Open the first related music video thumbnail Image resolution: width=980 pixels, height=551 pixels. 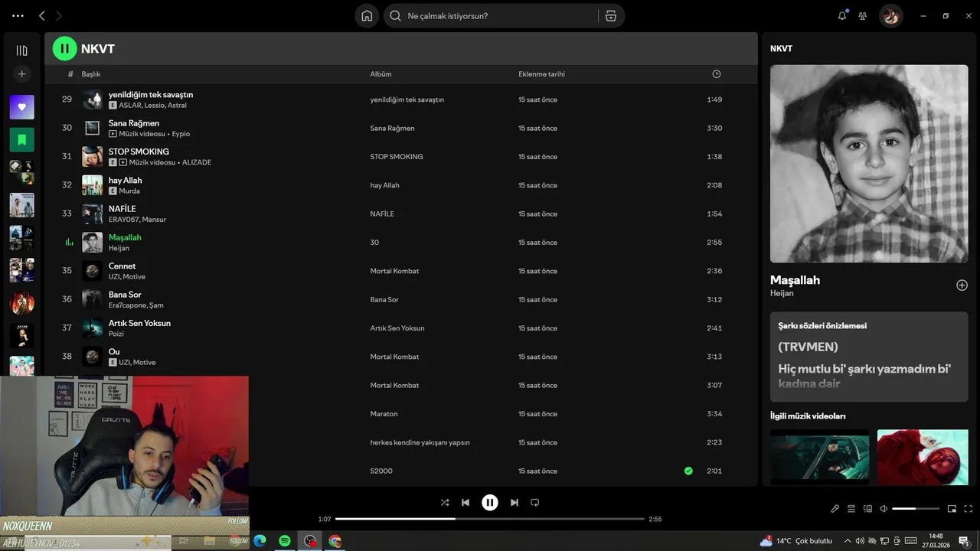(819, 457)
